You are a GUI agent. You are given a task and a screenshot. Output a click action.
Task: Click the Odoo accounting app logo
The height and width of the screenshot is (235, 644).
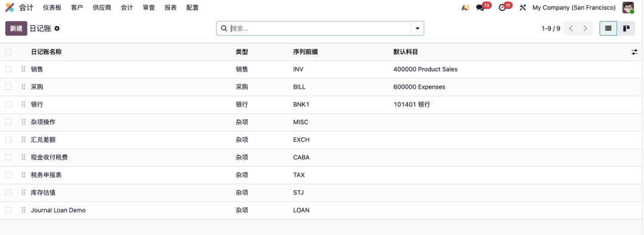pos(10,7)
